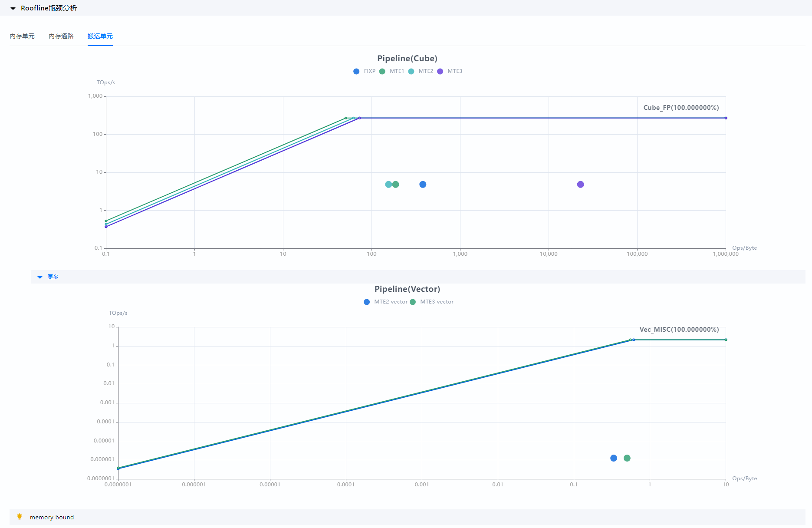Switch to the 内存单元 tab

click(22, 36)
